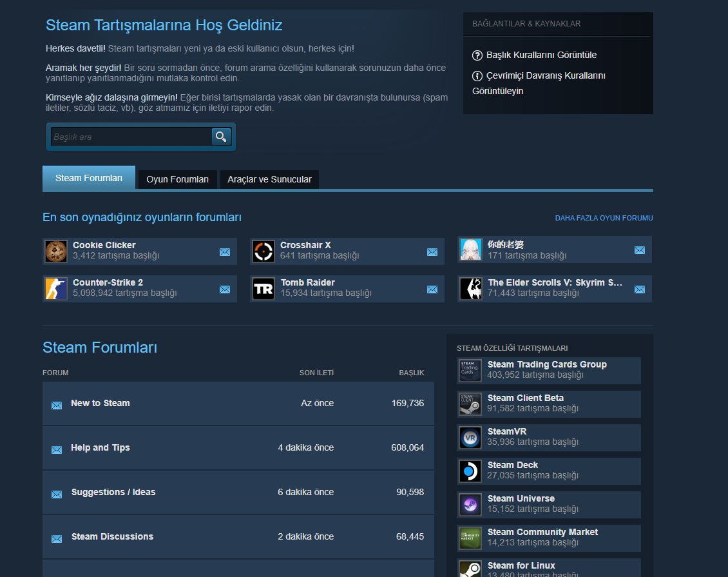The width and height of the screenshot is (728, 577).
Task: Click the envelope icon beside Steam Discussions
Action: (x=57, y=539)
